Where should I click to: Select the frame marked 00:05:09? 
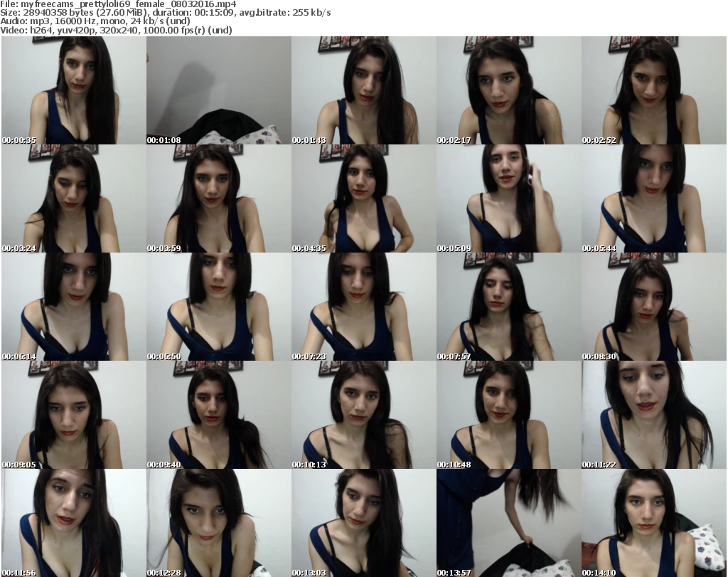(x=509, y=198)
